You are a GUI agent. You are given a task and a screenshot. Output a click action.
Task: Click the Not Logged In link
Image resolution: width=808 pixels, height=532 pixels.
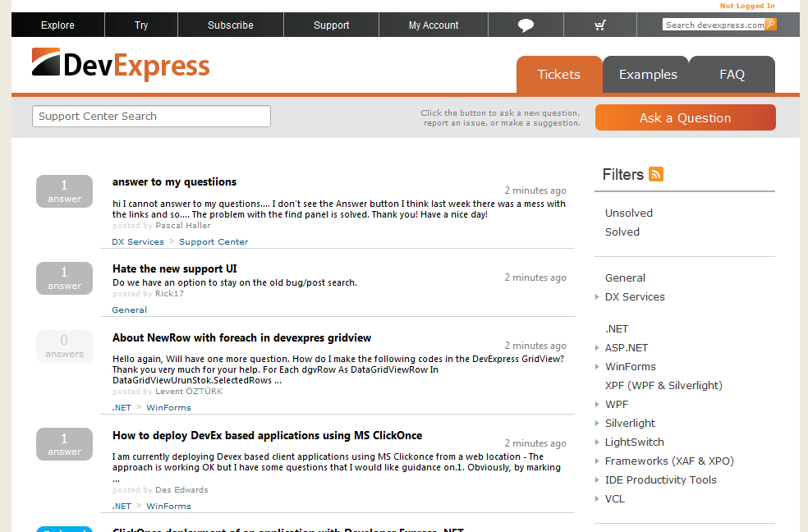click(x=747, y=6)
